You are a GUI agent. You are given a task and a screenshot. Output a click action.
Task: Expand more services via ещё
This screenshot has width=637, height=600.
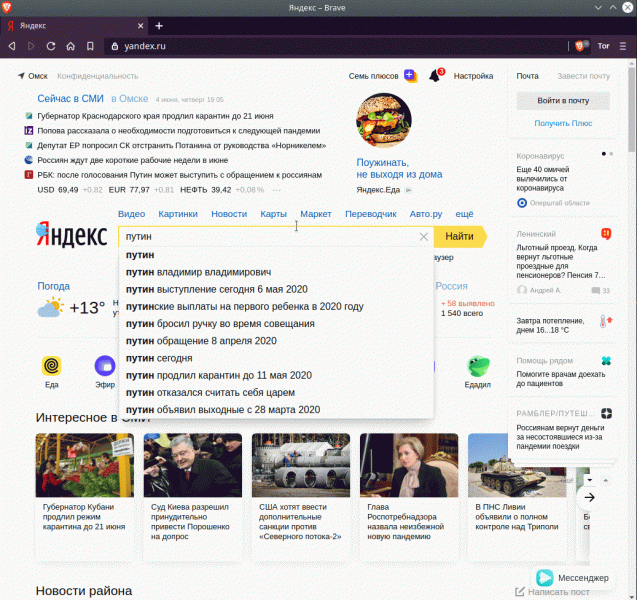(x=464, y=214)
